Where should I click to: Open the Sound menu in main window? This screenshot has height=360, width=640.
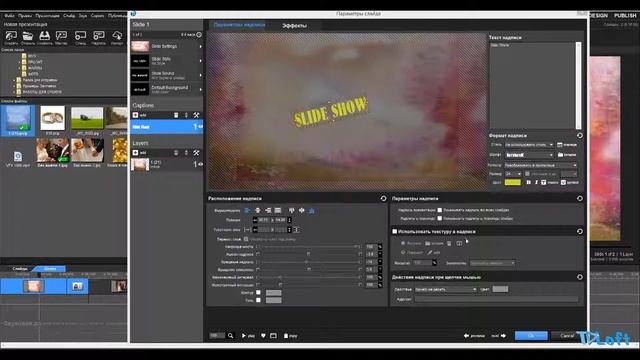[83, 16]
